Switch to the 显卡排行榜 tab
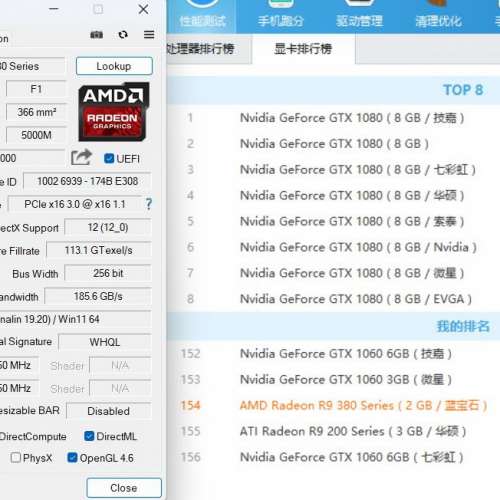Image resolution: width=500 pixels, height=500 pixels. point(303,49)
